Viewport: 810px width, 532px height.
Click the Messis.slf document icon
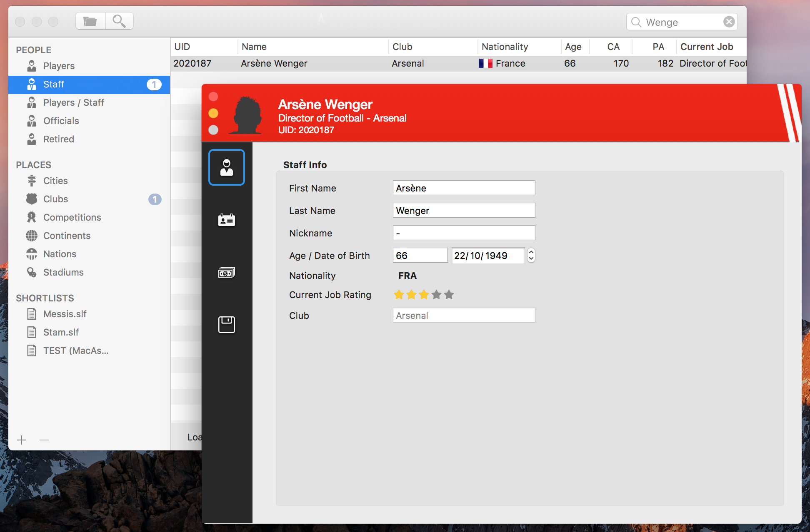[x=32, y=314]
